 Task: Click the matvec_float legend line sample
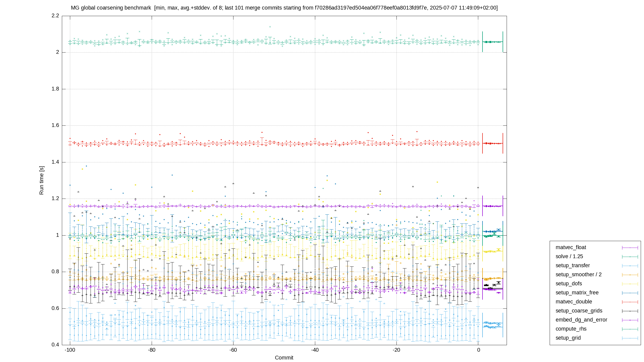630,248
